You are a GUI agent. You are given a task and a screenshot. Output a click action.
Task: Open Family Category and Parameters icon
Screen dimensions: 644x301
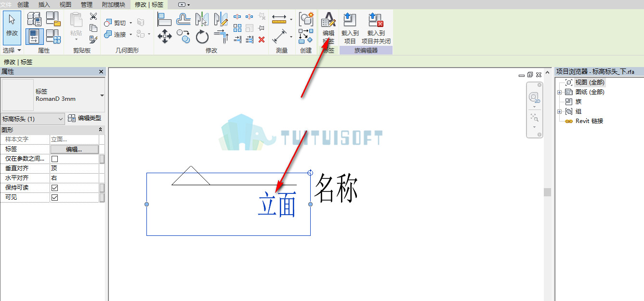53,19
